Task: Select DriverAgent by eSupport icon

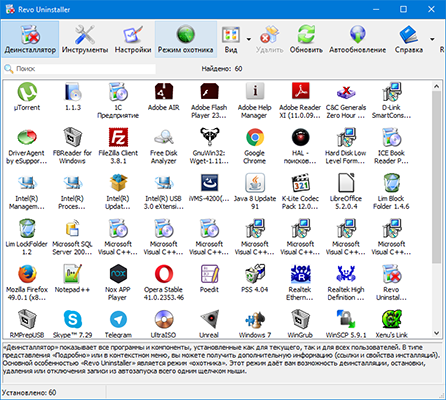Action: (27, 137)
